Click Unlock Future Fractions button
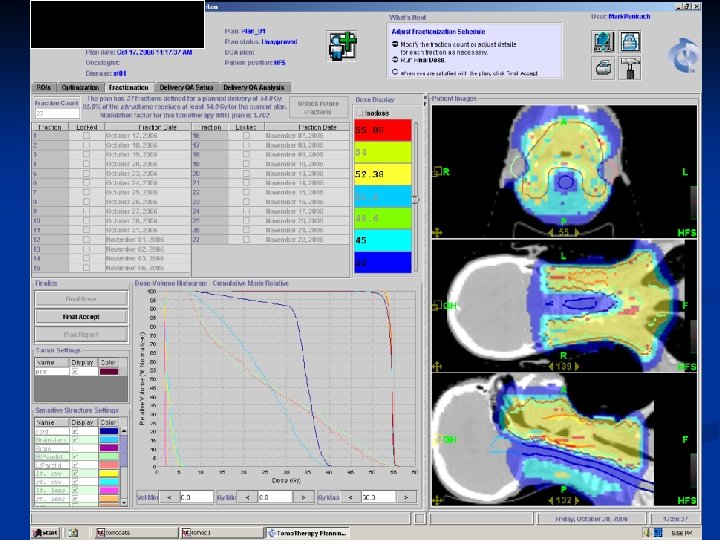The image size is (720, 540). coord(318,107)
